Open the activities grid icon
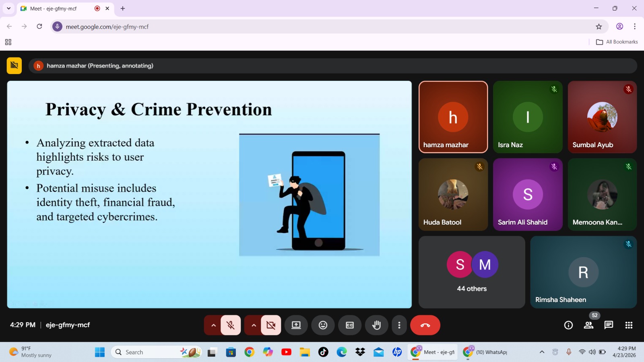 [x=629, y=325]
